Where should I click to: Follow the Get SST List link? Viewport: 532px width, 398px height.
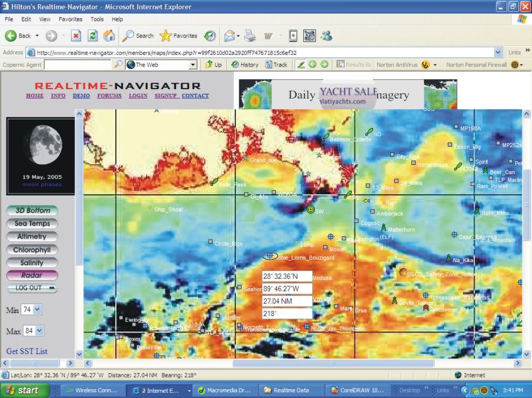click(x=27, y=351)
